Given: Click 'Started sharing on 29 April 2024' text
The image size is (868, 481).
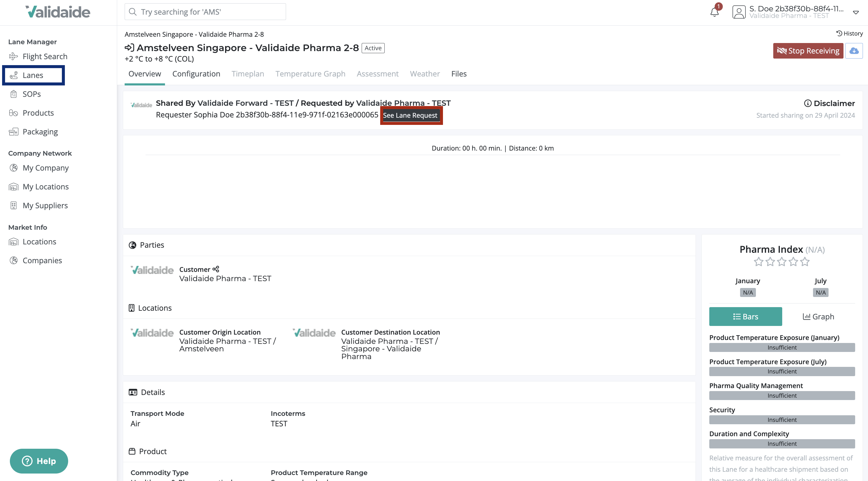Looking at the screenshot, I should click(x=805, y=115).
